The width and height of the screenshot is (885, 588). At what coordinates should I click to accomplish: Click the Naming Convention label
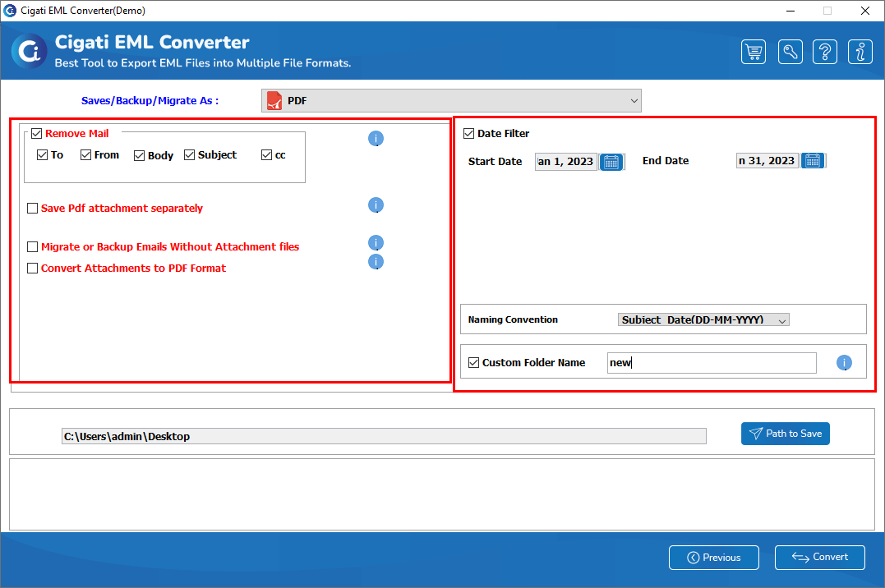pyautogui.click(x=513, y=319)
